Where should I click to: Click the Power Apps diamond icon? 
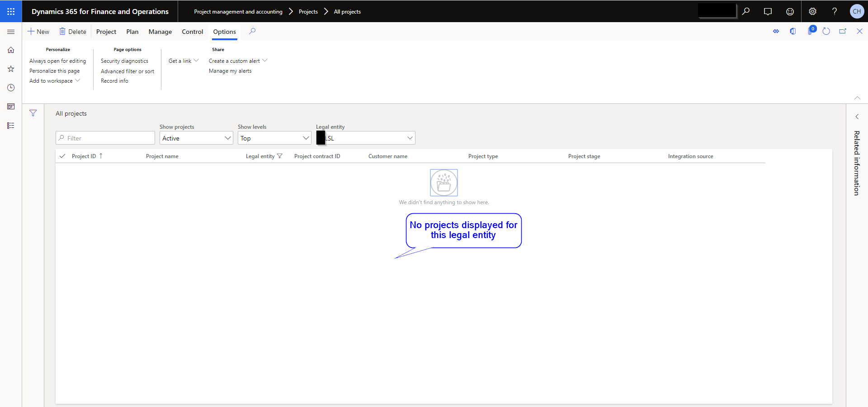[x=776, y=31]
